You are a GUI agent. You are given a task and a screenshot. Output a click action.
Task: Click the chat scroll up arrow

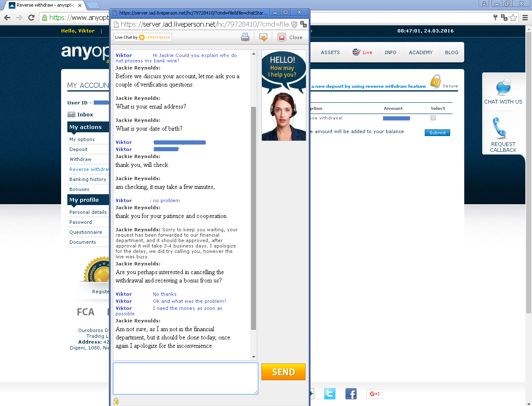tap(254, 54)
